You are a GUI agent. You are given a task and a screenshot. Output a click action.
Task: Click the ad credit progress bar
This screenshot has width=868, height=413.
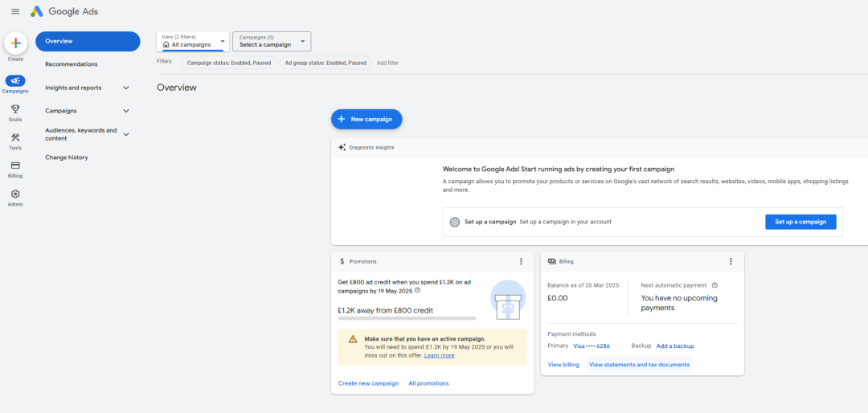407,318
